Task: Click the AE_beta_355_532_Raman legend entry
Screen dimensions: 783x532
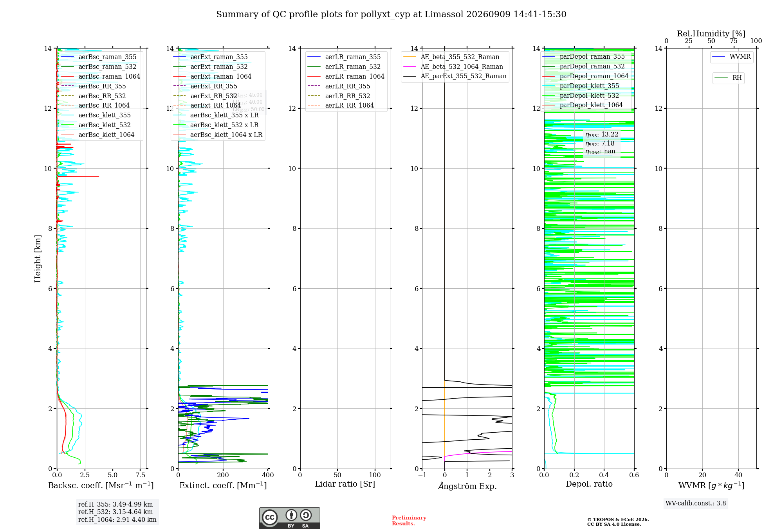Action: pos(451,57)
